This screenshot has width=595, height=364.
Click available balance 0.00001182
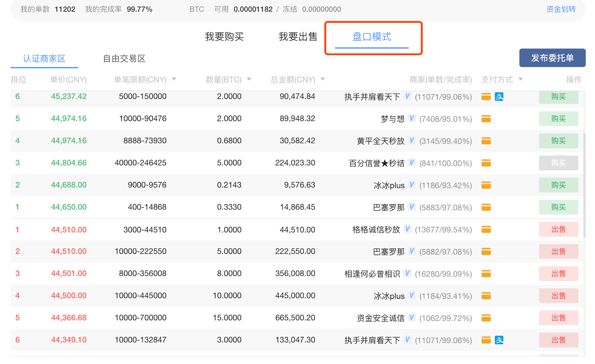[253, 9]
